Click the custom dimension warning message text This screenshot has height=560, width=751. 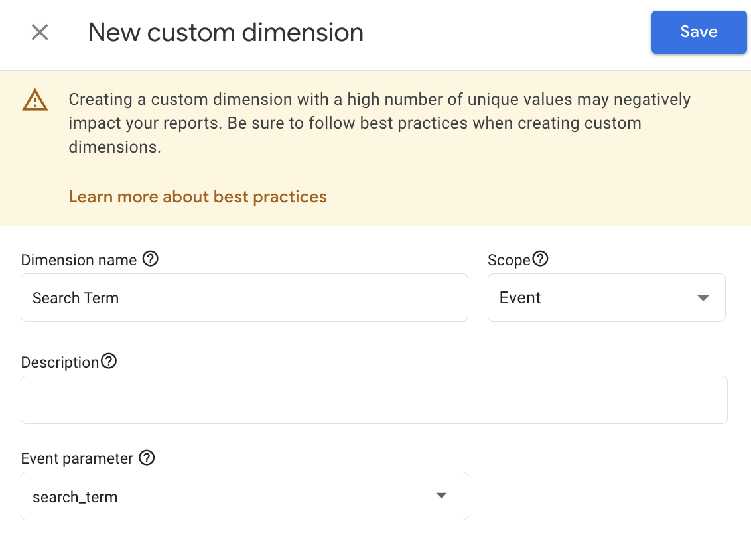pos(379,123)
